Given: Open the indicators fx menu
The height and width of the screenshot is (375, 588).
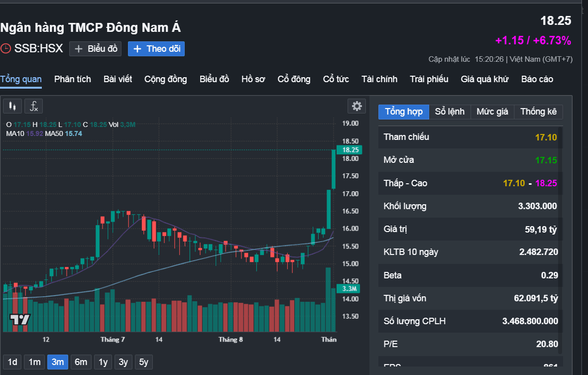Looking at the screenshot, I should coord(34,106).
